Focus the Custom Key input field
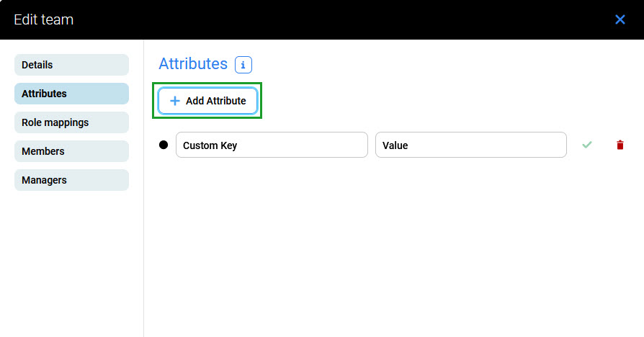 click(x=272, y=145)
